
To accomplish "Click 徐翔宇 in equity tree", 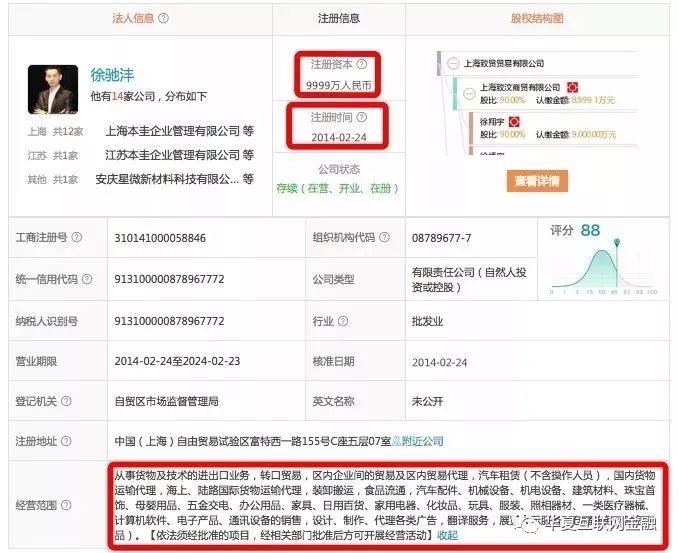I will coord(492,122).
